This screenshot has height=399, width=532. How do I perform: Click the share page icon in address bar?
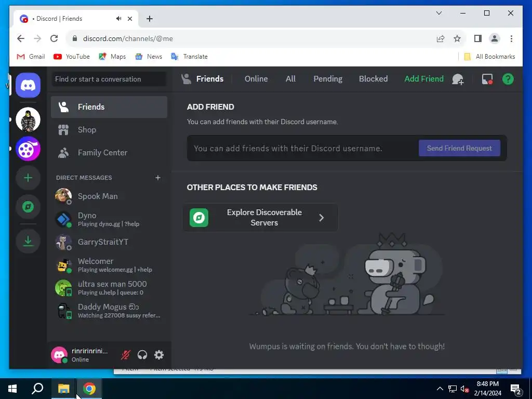click(x=441, y=38)
